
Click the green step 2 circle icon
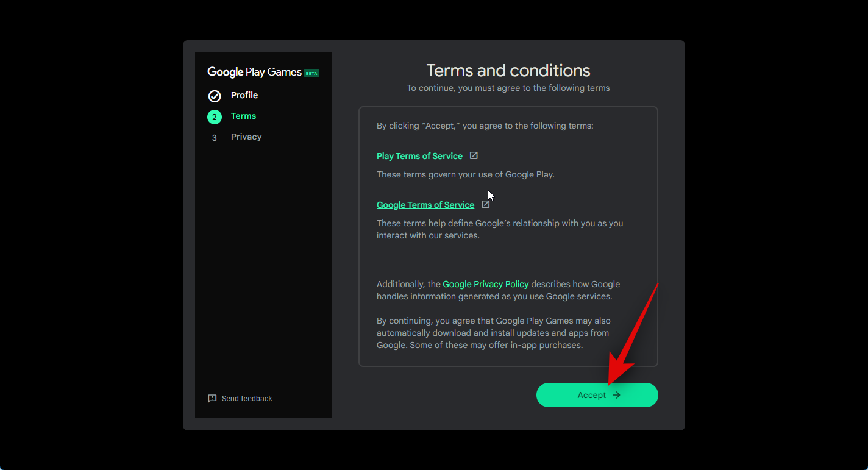pos(215,116)
